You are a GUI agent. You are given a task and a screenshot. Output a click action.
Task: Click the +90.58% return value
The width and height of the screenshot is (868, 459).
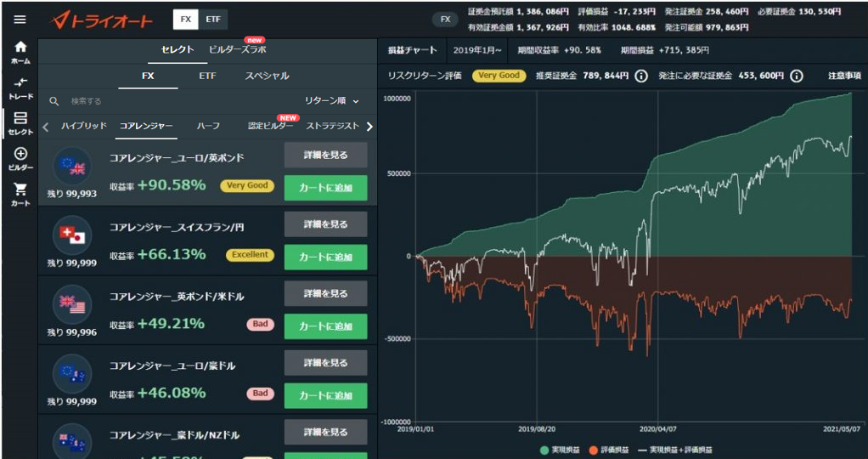pos(172,185)
